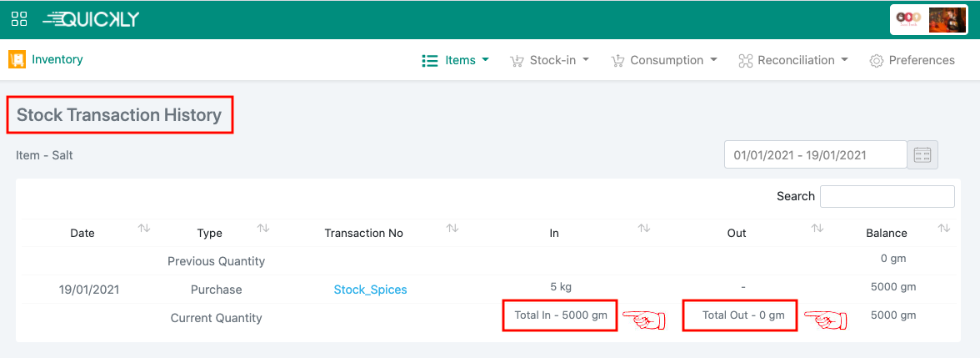This screenshot has width=980, height=358.
Task: Open the calendar date picker icon
Action: (922, 155)
